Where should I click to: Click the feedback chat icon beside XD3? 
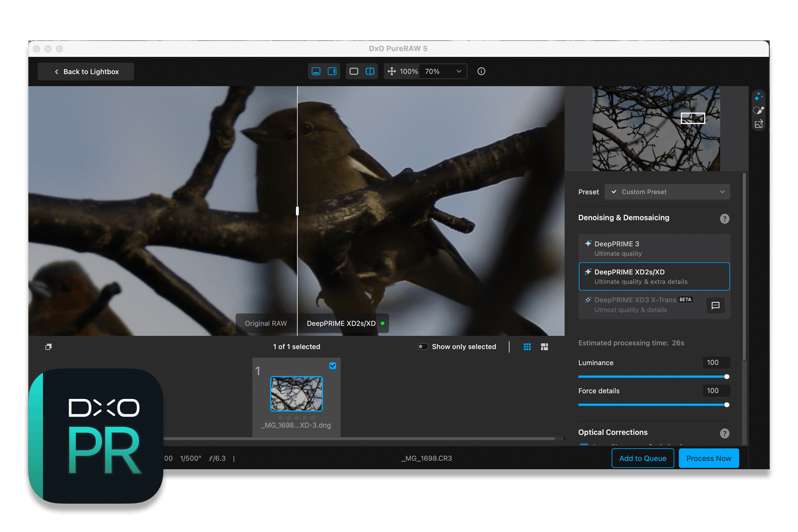click(x=716, y=305)
